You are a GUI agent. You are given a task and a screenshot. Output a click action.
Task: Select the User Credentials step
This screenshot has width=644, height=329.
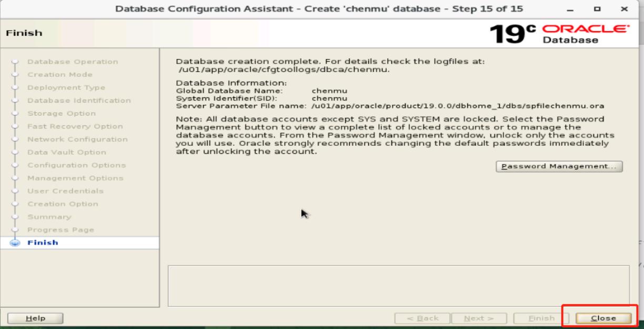tap(65, 191)
